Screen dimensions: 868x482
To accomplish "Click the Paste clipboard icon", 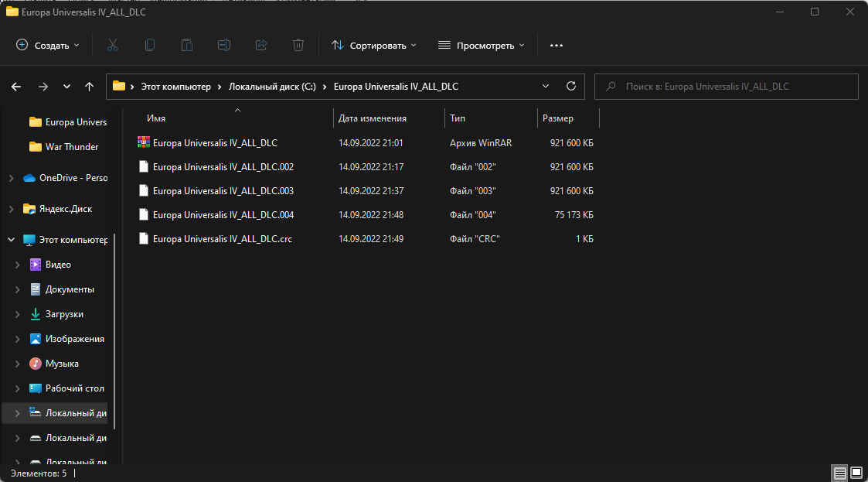I will pos(187,46).
